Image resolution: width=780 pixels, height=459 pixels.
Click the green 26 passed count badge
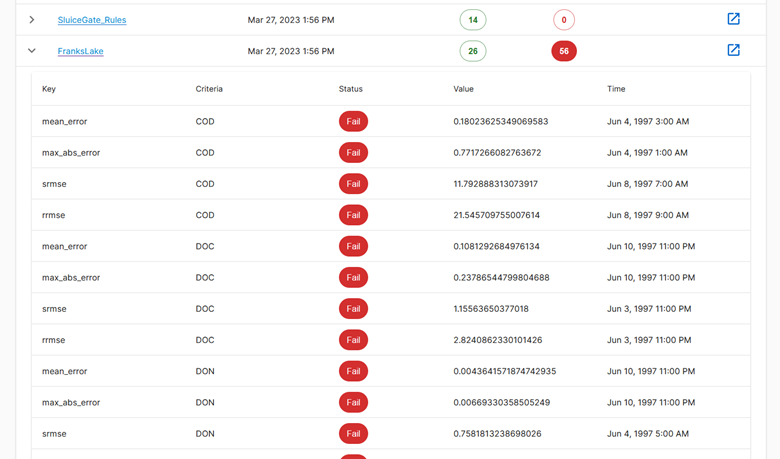click(473, 51)
